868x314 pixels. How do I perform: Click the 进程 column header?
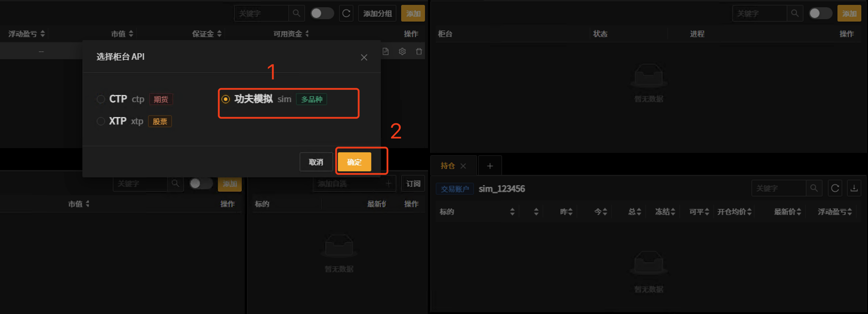[x=697, y=34]
